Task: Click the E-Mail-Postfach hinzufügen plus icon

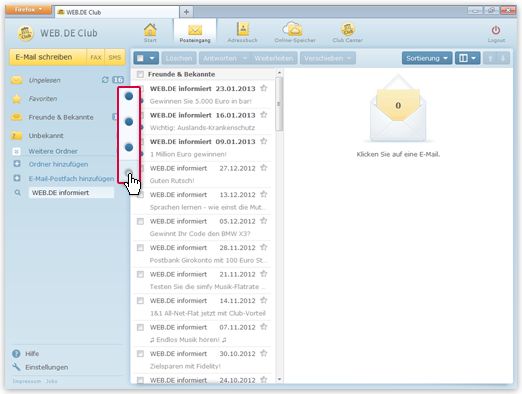Action: coord(17,178)
